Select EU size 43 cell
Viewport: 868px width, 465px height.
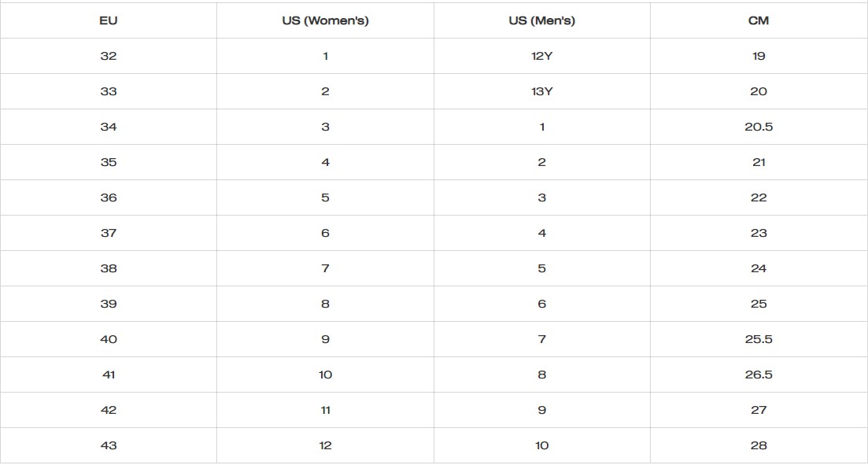tap(109, 445)
